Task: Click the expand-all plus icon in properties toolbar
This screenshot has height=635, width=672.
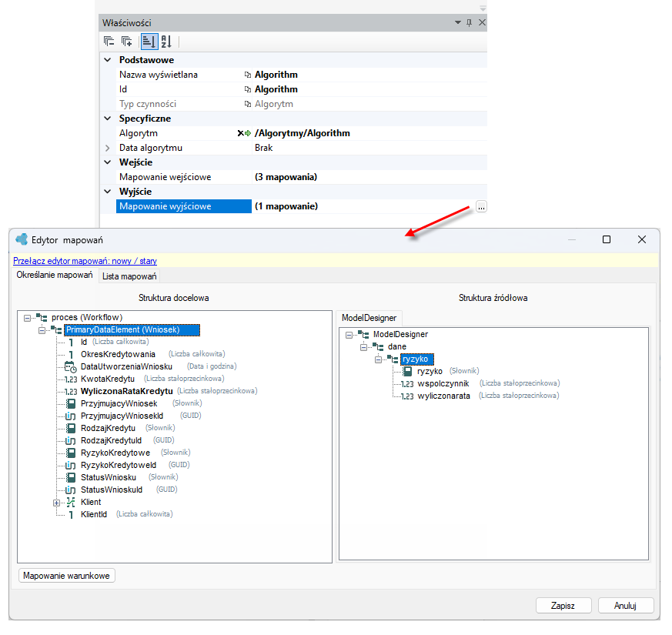Action: [x=126, y=42]
